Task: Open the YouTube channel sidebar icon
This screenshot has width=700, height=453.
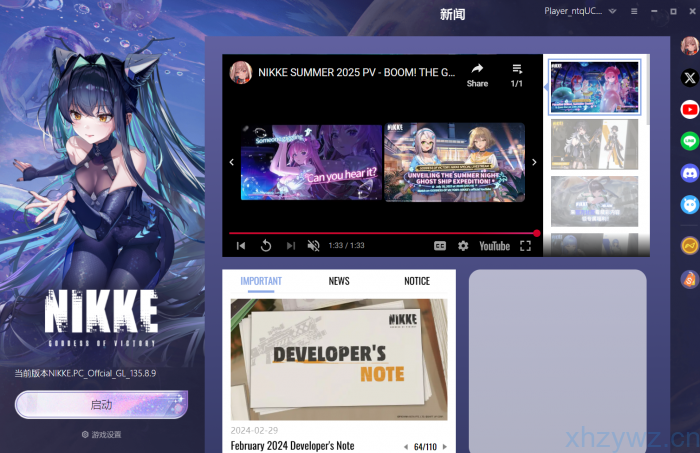Action: point(689,109)
